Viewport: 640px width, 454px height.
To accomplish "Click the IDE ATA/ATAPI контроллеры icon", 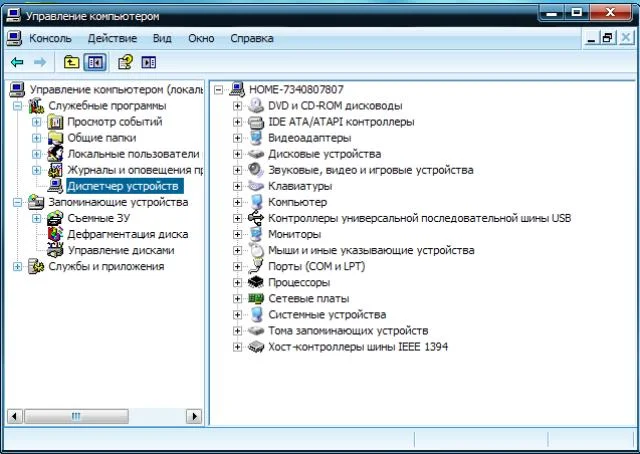I will click(256, 122).
